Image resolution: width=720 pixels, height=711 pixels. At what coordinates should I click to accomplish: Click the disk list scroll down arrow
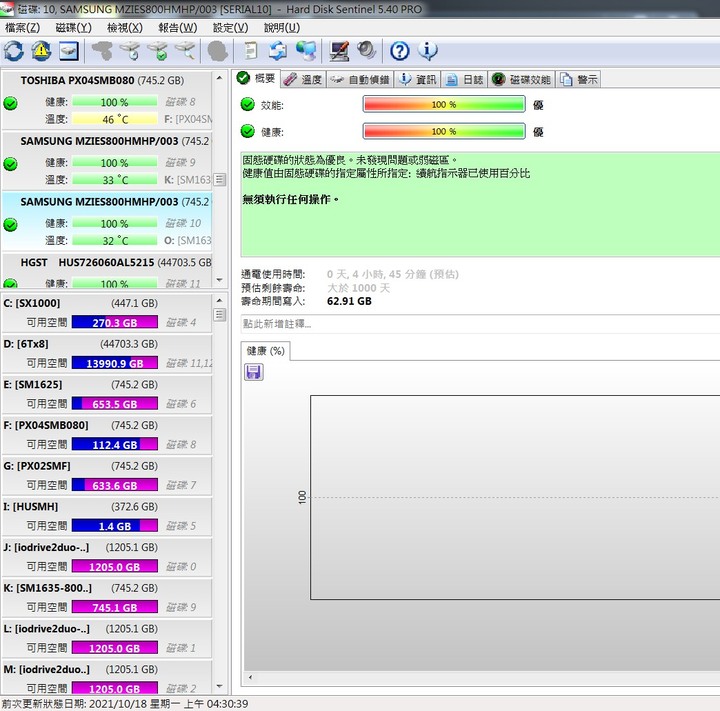(220, 280)
